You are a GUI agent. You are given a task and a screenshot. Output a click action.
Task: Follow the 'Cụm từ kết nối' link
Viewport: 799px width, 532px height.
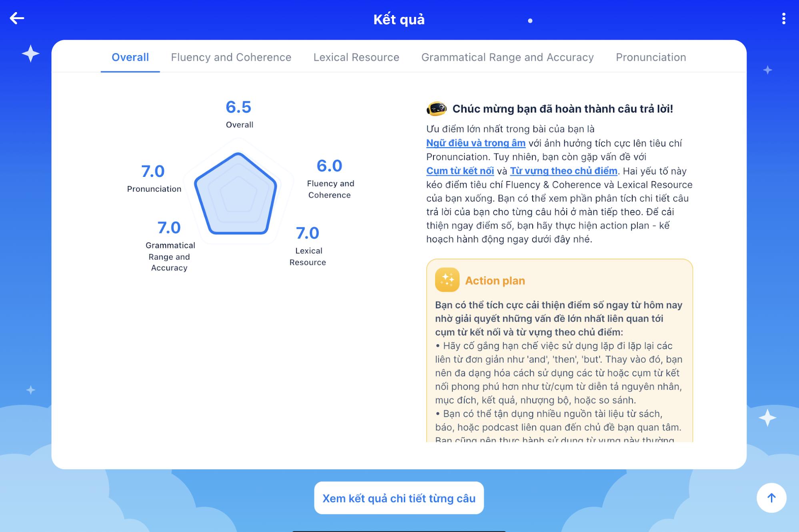click(460, 171)
